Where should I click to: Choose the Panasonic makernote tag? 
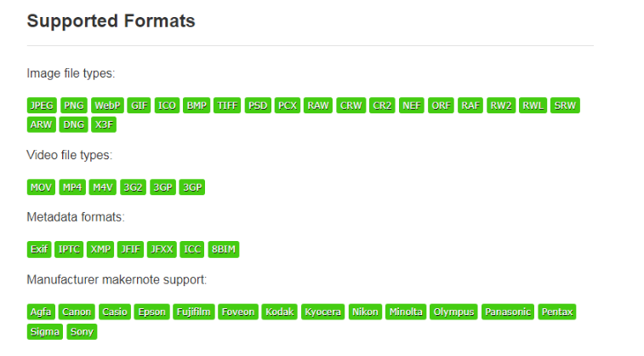508,312
